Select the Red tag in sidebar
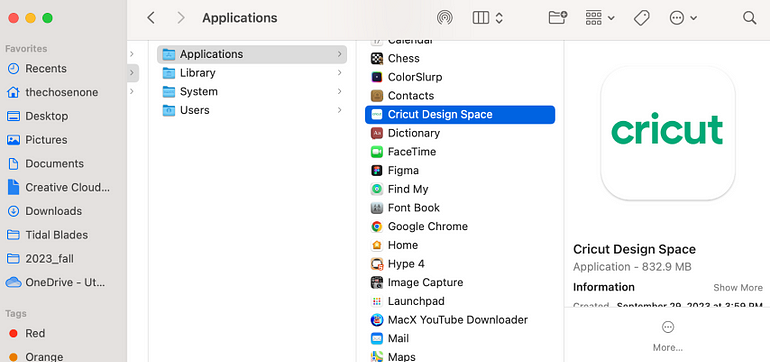This screenshot has width=770, height=362. 34,334
